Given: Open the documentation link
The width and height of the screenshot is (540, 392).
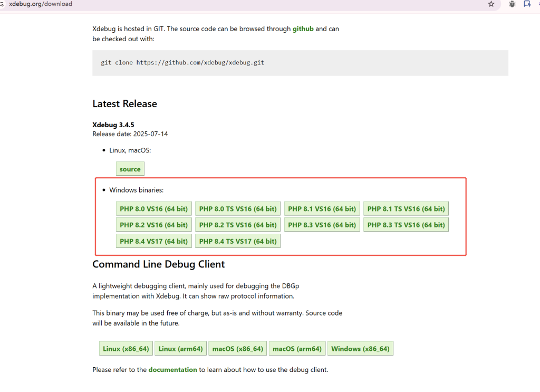Looking at the screenshot, I should (172, 370).
